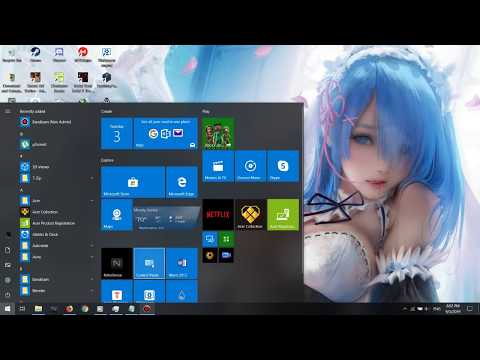480x360 pixels.
Task: Show hidden system tray icons
Action: click(x=405, y=309)
